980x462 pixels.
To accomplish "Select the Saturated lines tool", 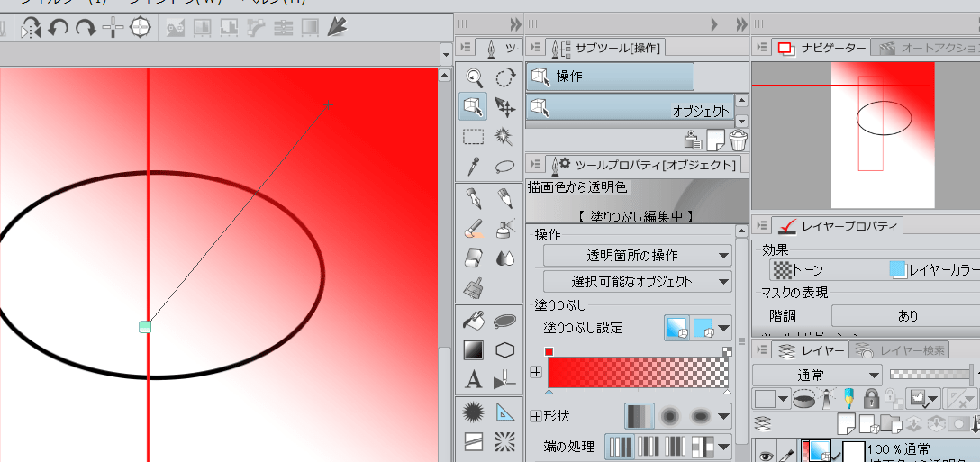I will (505, 442).
